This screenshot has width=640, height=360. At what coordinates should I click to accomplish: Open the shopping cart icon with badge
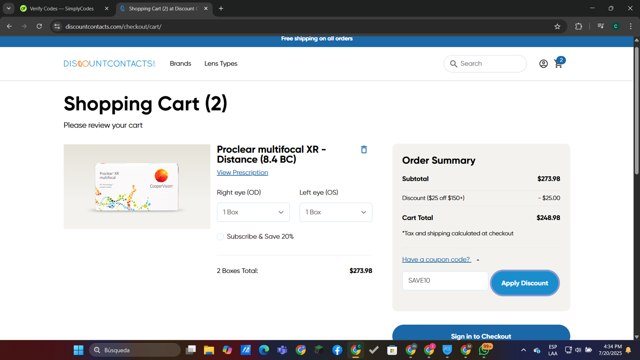coord(559,63)
